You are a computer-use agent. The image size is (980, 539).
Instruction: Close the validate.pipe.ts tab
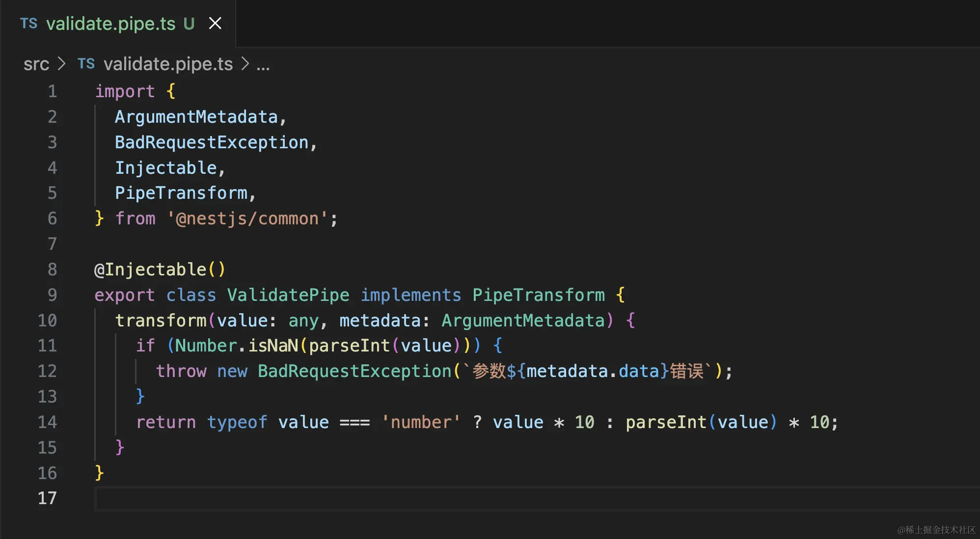[x=215, y=23]
